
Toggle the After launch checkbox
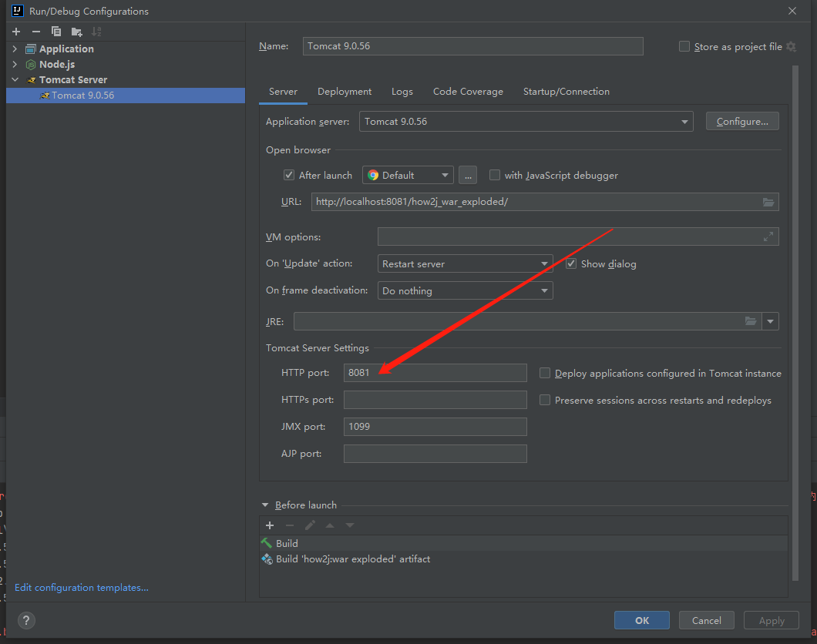289,175
